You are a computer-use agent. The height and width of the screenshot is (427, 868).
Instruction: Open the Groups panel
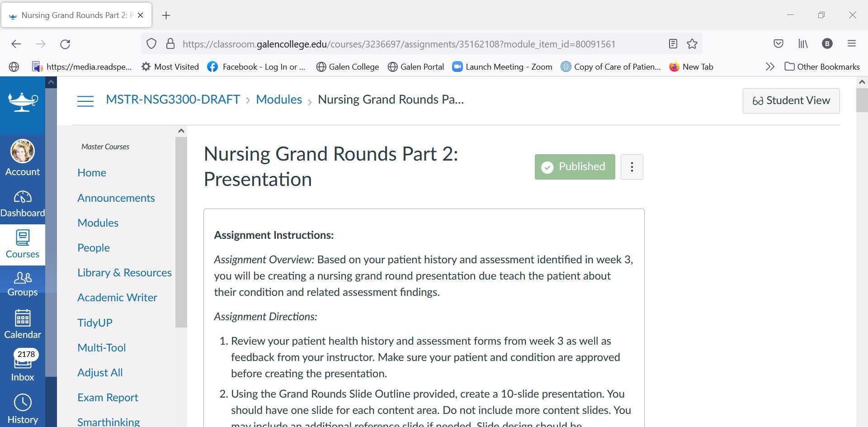click(x=23, y=283)
